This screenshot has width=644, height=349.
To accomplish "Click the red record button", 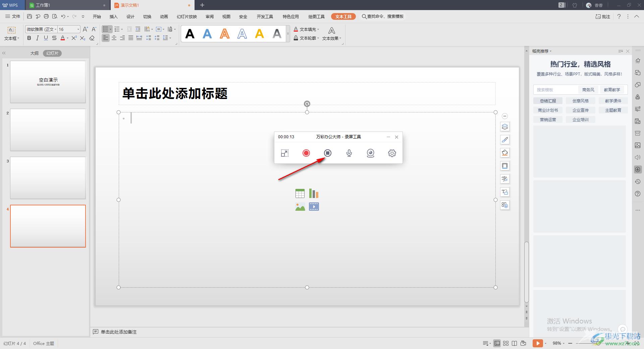I will coord(306,153).
